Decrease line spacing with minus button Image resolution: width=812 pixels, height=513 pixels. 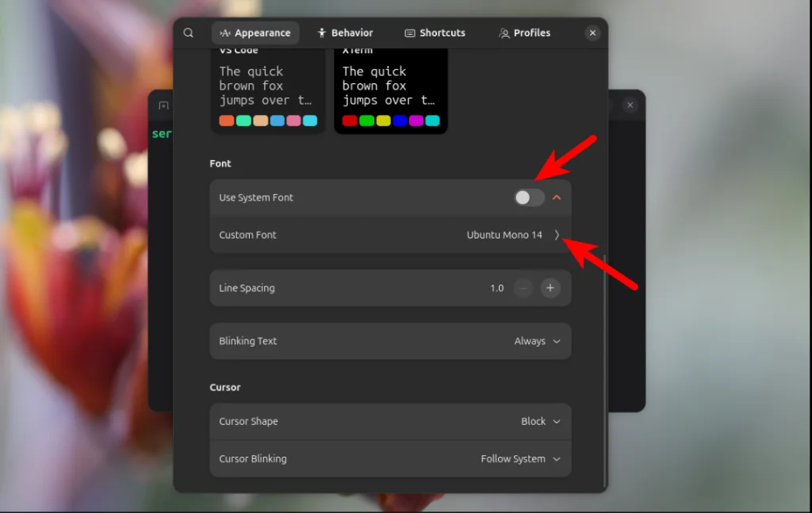point(523,288)
